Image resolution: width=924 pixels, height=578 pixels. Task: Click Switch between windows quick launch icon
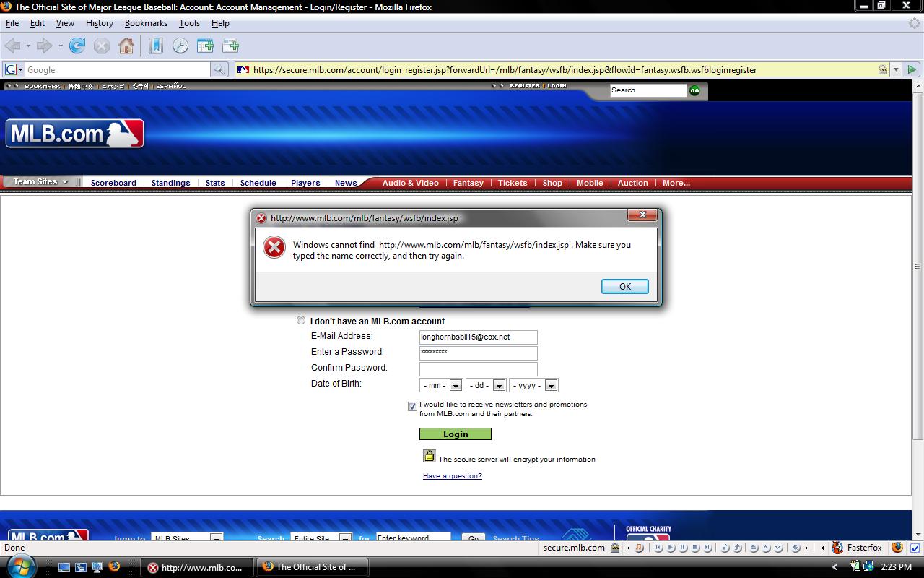pos(80,568)
